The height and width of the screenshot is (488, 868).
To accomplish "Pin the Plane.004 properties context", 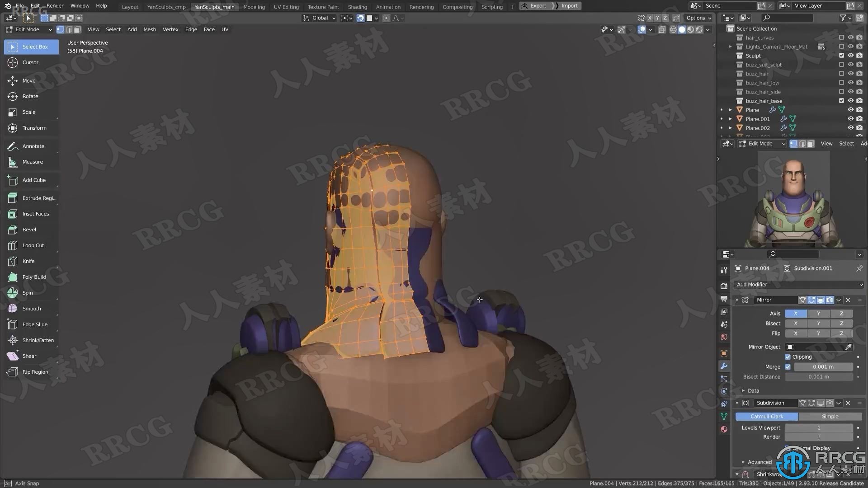I will pos(859,268).
